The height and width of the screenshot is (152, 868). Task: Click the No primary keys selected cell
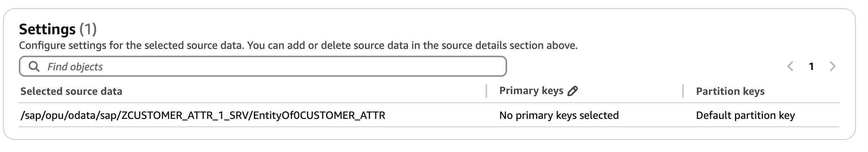click(x=559, y=115)
